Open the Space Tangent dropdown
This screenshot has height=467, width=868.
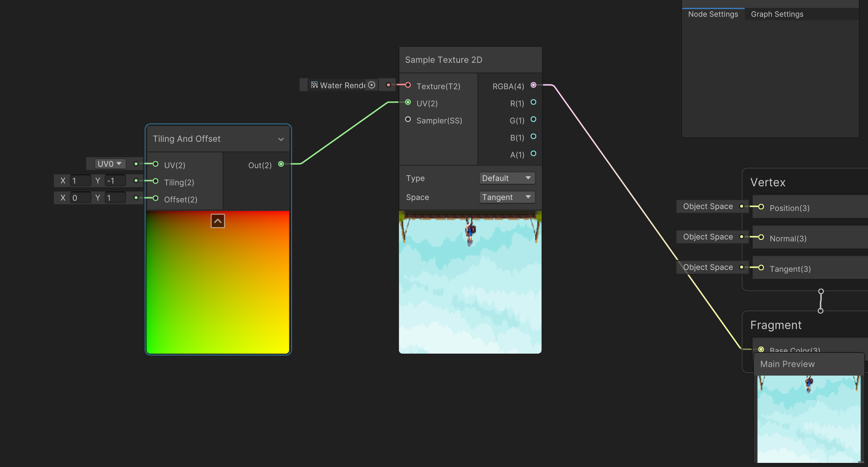[x=507, y=197]
